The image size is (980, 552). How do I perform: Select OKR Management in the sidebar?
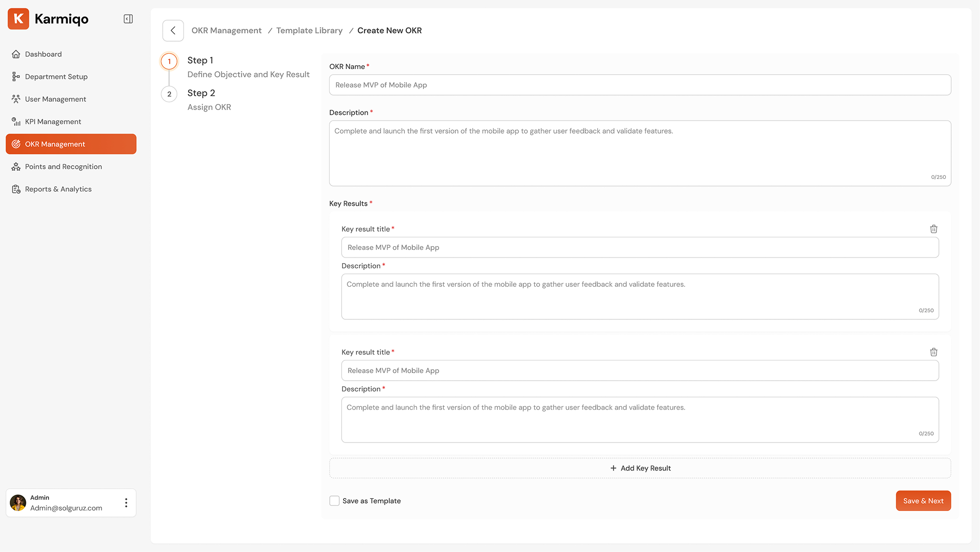tap(71, 144)
